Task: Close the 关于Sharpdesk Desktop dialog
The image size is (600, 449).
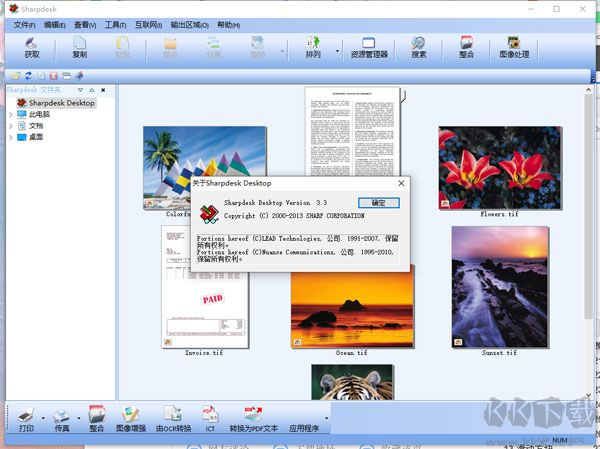Action: point(401,183)
